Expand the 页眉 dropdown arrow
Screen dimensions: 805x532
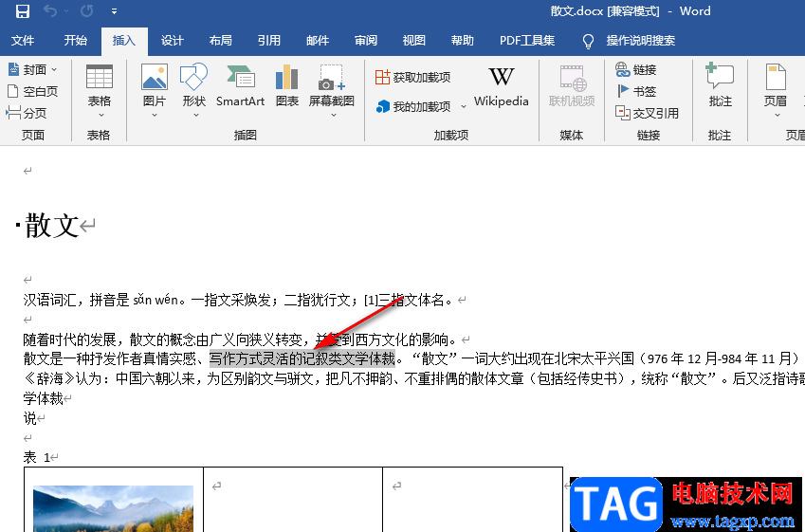(x=777, y=115)
